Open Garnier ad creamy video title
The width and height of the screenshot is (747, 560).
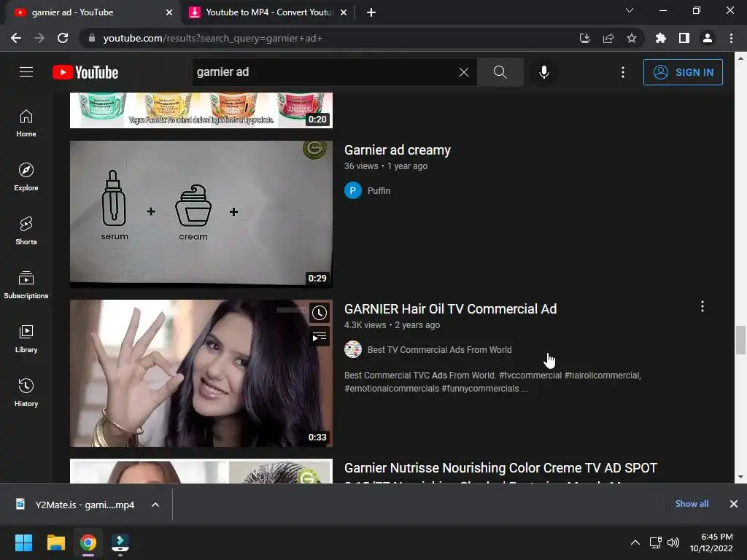(x=398, y=150)
